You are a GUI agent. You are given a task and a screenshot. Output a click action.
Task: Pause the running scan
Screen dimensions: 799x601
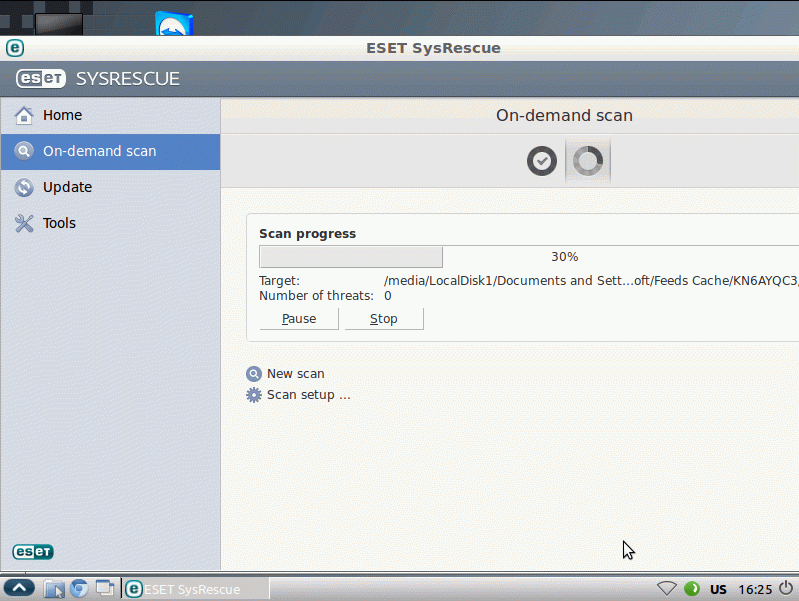(x=299, y=319)
